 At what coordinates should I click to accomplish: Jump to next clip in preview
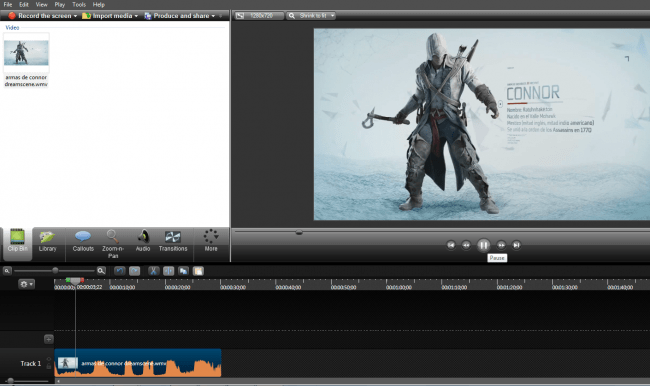click(516, 245)
